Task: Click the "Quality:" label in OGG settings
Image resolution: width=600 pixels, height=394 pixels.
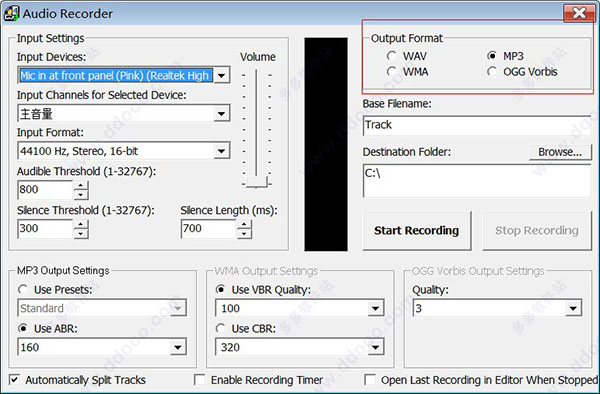Action: (430, 290)
